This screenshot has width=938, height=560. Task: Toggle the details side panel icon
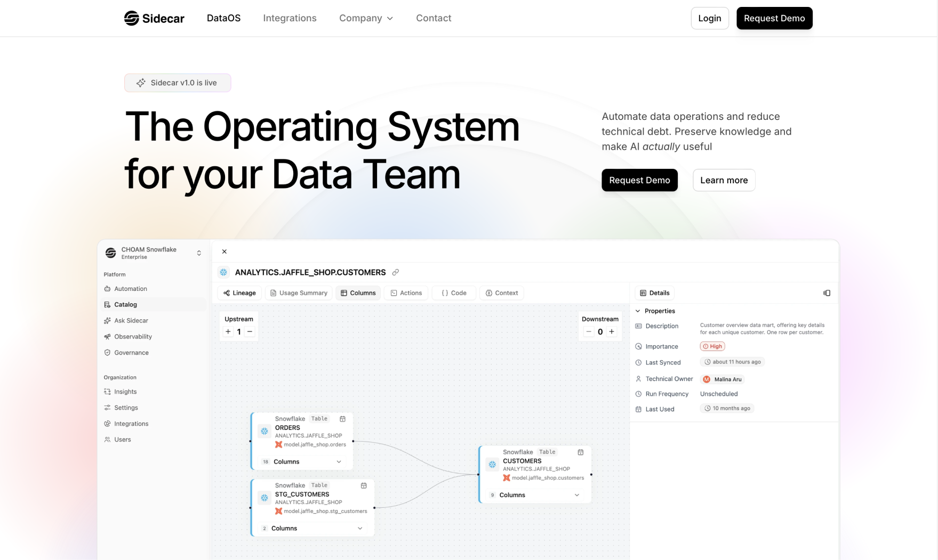[827, 293]
